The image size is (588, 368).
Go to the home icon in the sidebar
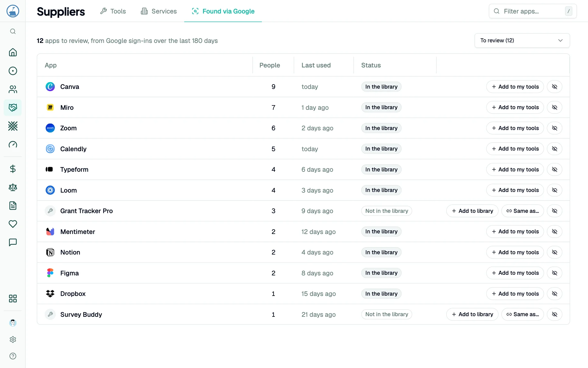coord(13,52)
